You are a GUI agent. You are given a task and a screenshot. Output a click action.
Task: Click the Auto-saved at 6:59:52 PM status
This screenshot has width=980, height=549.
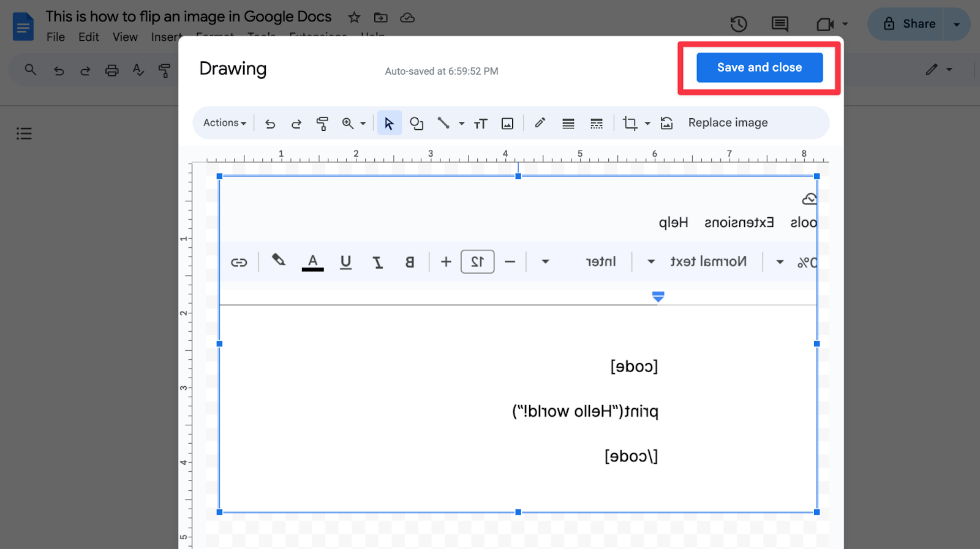(442, 71)
